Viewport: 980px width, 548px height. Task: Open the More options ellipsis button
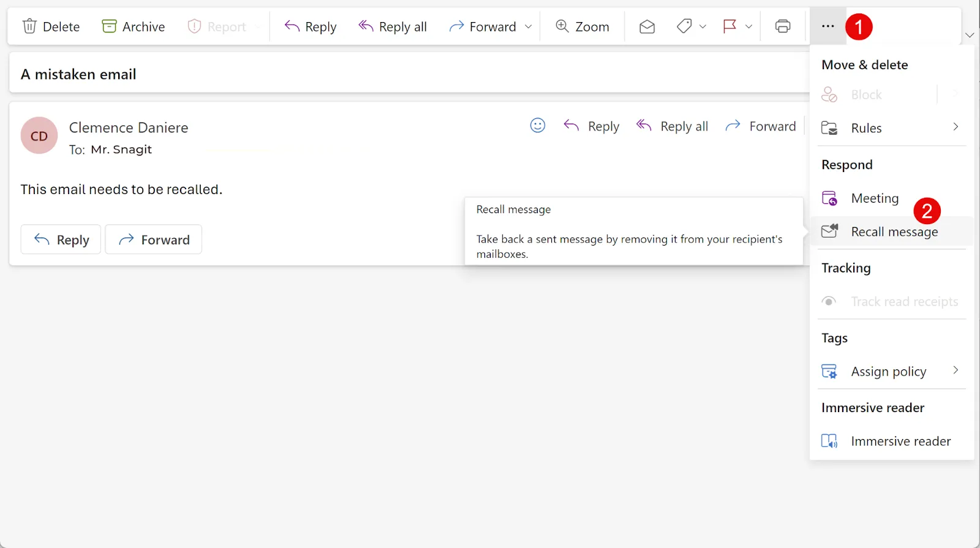click(x=828, y=26)
